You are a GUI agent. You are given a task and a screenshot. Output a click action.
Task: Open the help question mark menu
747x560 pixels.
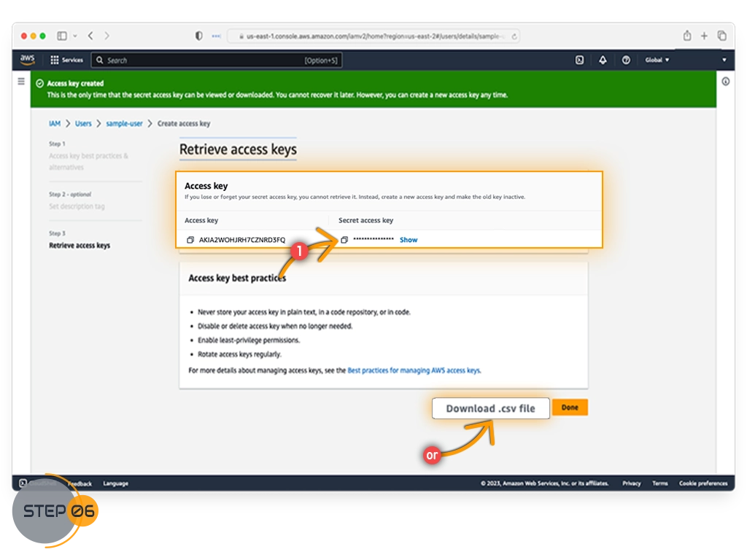point(626,61)
